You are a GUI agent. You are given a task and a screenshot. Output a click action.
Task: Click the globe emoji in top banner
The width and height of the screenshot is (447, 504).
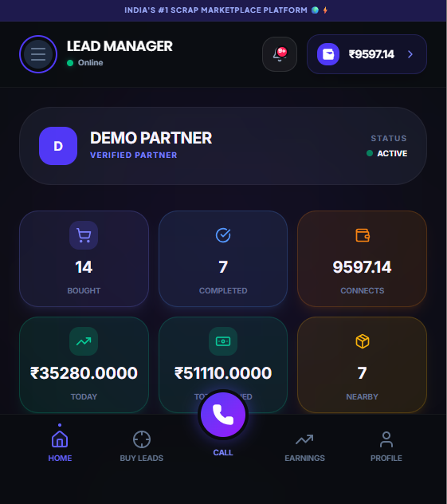pos(315,10)
